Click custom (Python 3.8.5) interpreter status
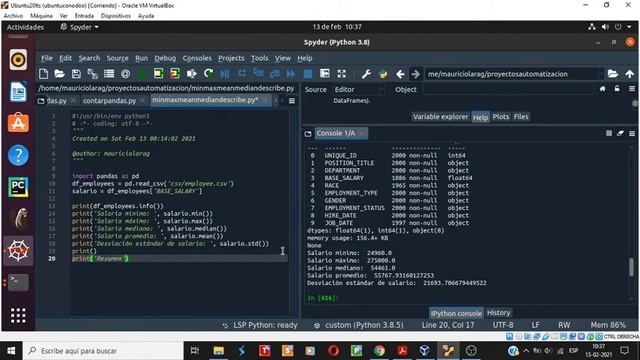The width and height of the screenshot is (640, 360). pyautogui.click(x=359, y=325)
